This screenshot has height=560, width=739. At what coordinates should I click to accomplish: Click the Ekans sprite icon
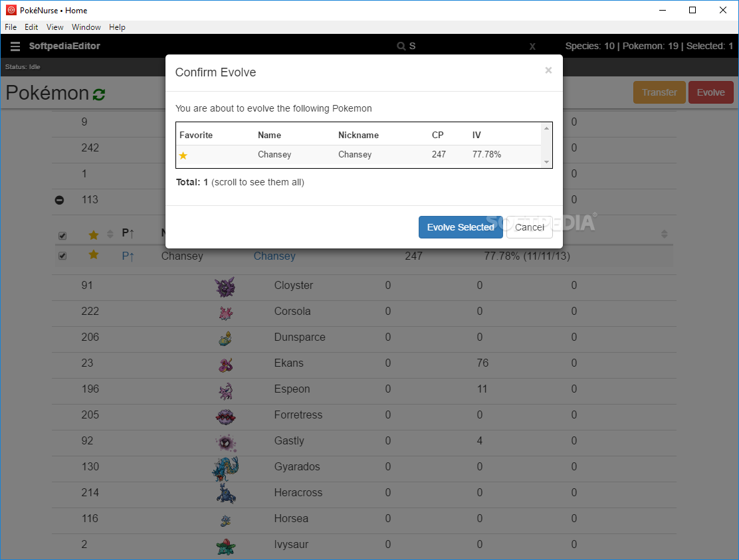[226, 365]
